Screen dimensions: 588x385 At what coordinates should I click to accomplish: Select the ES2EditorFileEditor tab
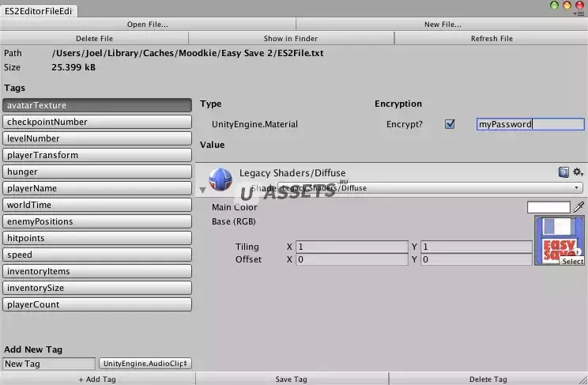click(x=39, y=11)
